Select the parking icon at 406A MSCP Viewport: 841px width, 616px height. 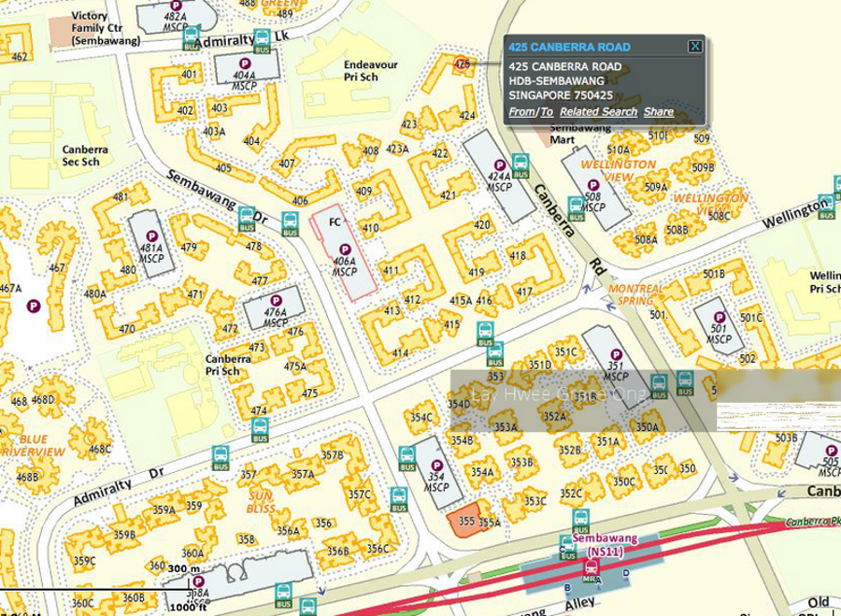(x=344, y=250)
